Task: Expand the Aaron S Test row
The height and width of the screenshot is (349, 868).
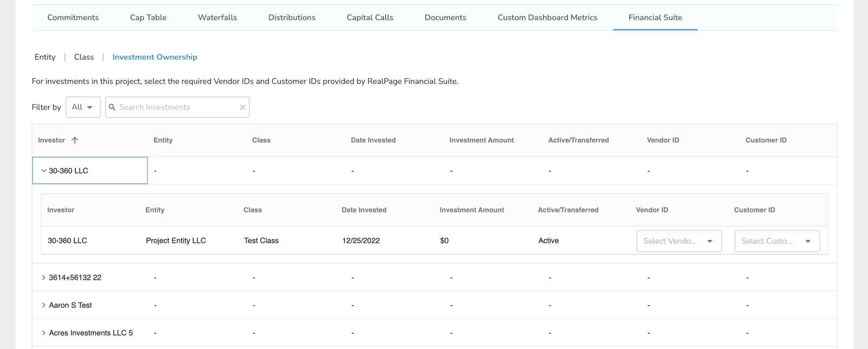Action: pos(44,305)
